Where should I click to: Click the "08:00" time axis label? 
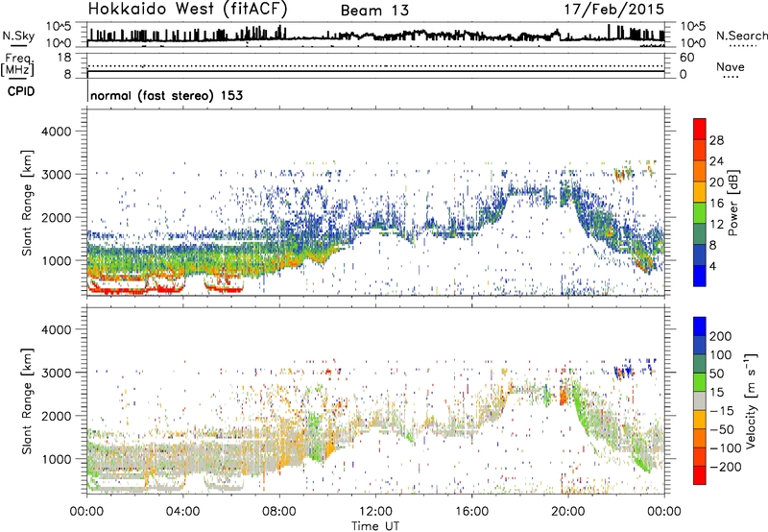tap(279, 512)
